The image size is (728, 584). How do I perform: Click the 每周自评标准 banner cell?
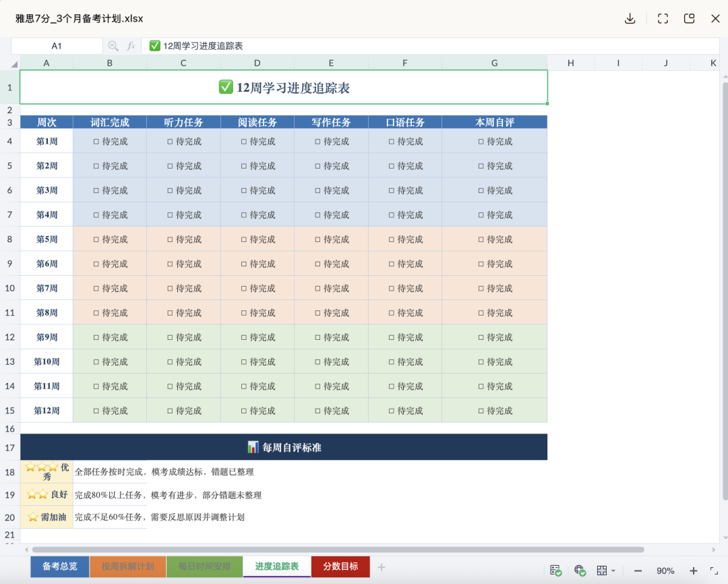pyautogui.click(x=284, y=447)
